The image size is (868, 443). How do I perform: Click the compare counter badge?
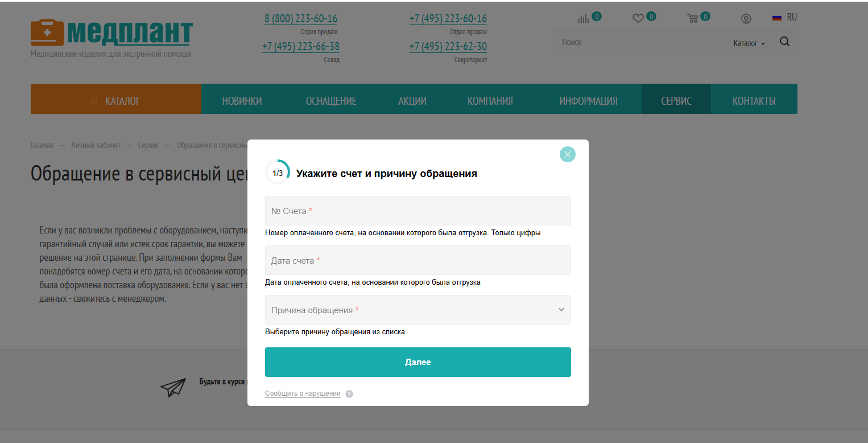pyautogui.click(x=597, y=17)
